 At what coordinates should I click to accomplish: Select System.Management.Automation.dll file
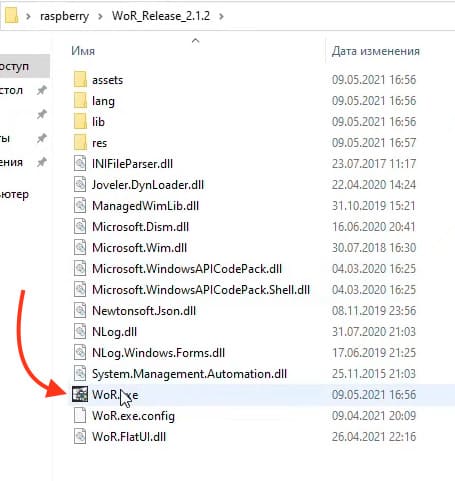click(189, 374)
